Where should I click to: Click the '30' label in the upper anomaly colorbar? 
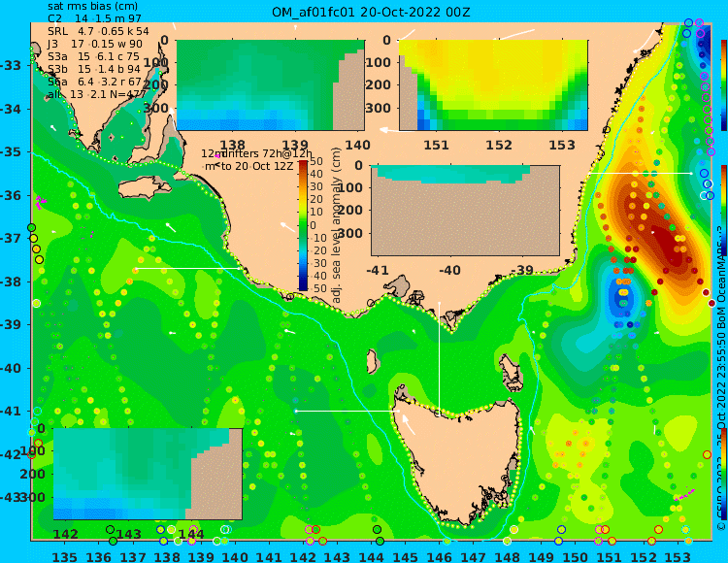coord(316,187)
